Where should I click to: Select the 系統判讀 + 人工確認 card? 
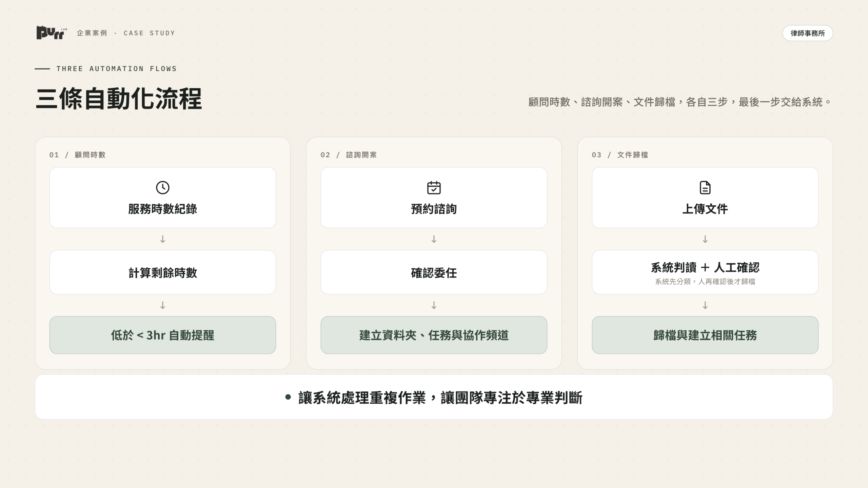pos(705,272)
